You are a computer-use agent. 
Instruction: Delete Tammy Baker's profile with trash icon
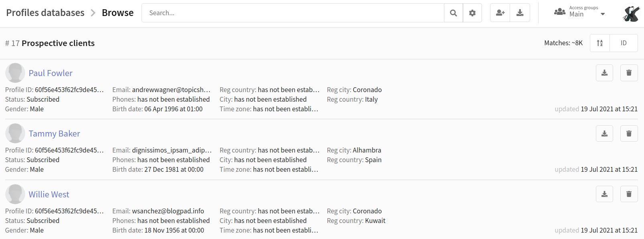point(629,133)
